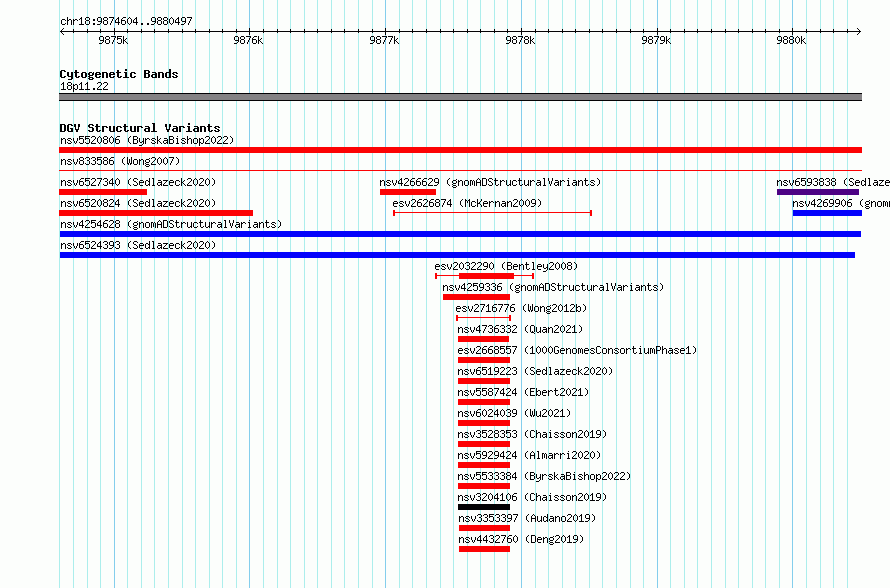Click the purple bar under nsv6593838
Screen dimensions: 890x588
click(x=817, y=192)
